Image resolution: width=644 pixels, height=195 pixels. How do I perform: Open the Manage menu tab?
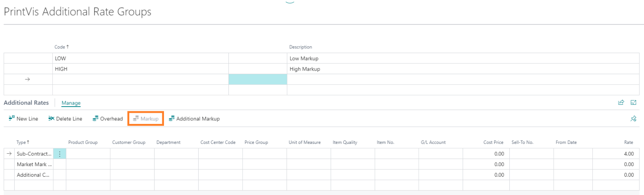[71, 103]
